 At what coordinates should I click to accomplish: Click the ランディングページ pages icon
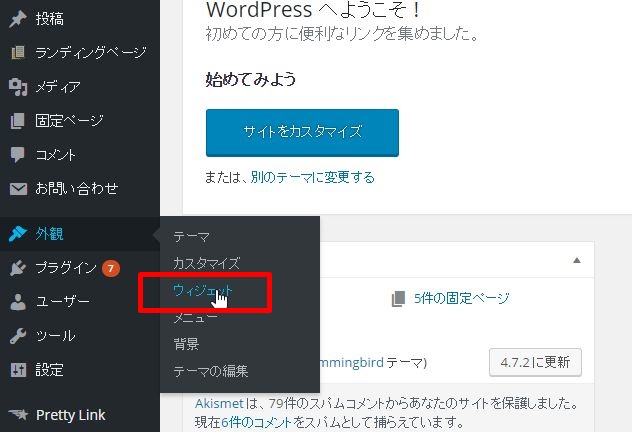coord(18,53)
